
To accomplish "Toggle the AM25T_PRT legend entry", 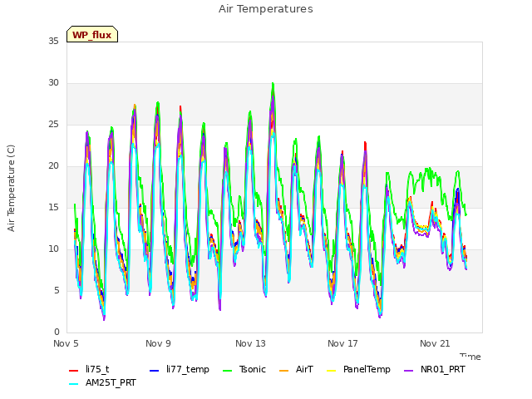I will tap(102, 383).
